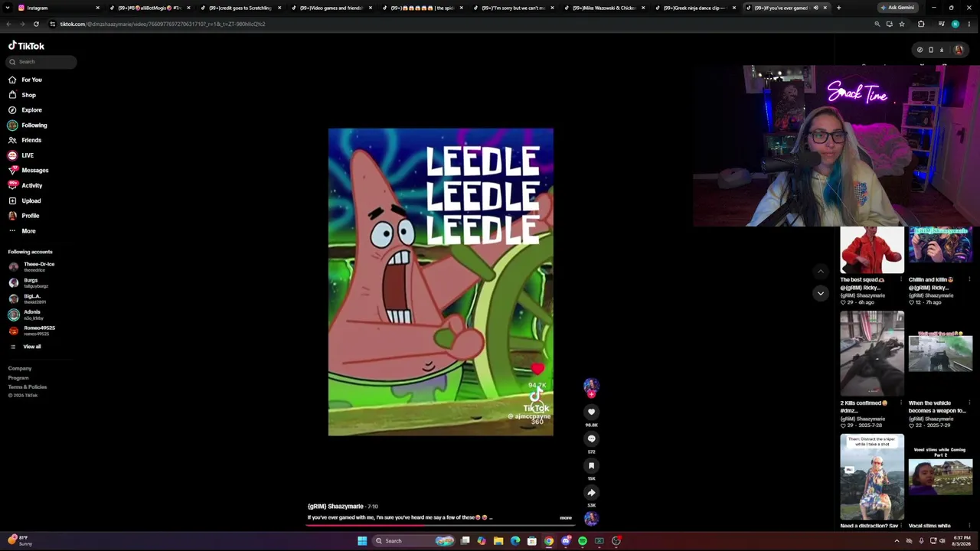Reload the page
This screenshot has height=551, width=980.
[x=36, y=24]
